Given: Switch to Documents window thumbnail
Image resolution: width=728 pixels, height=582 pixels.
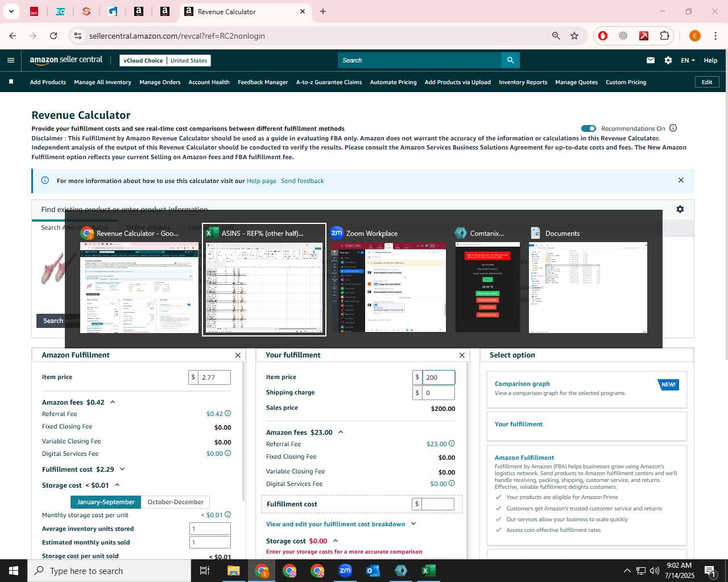Looking at the screenshot, I should point(588,280).
